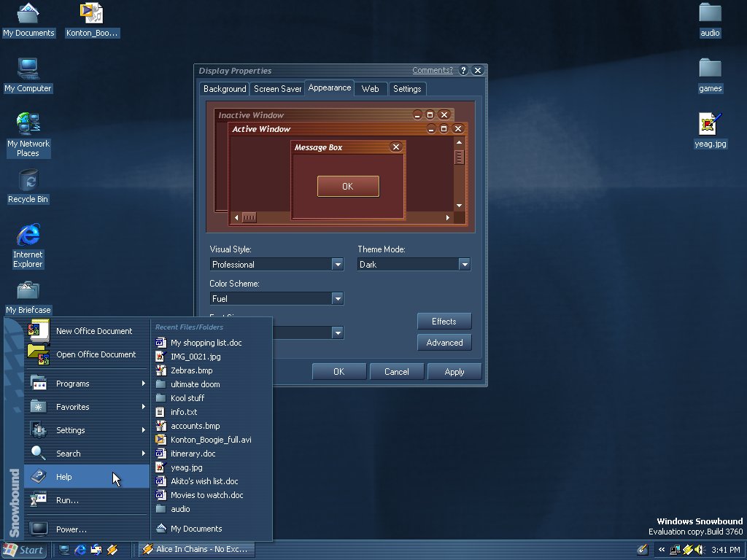Click the Advanced button
Screen dimensions: 747x560
tap(444, 343)
